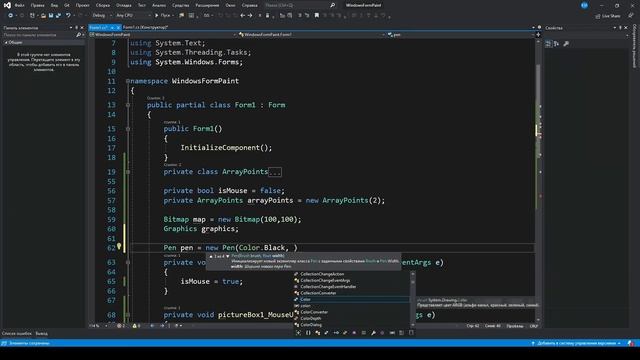Open the Правка menu
The image size is (640, 360).
[x=37, y=5]
